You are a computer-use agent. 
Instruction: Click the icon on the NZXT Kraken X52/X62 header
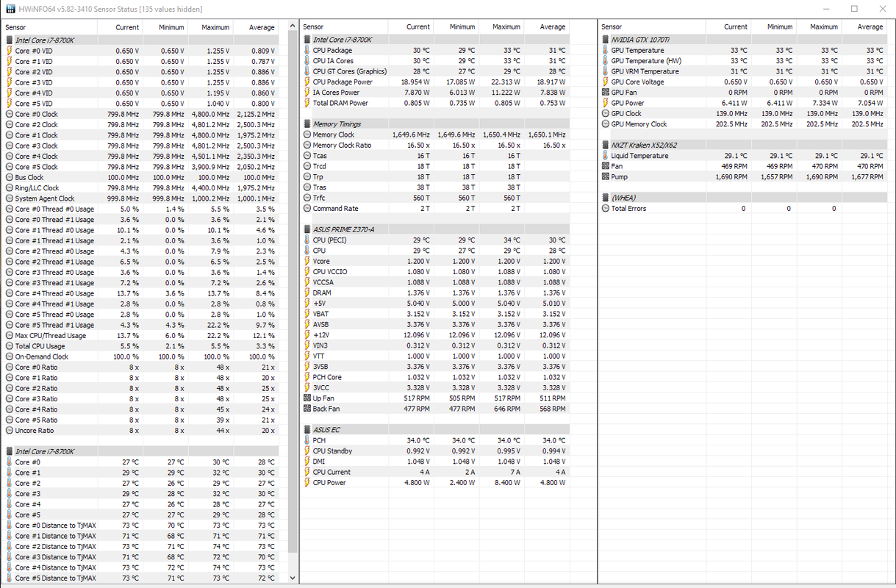(x=605, y=146)
